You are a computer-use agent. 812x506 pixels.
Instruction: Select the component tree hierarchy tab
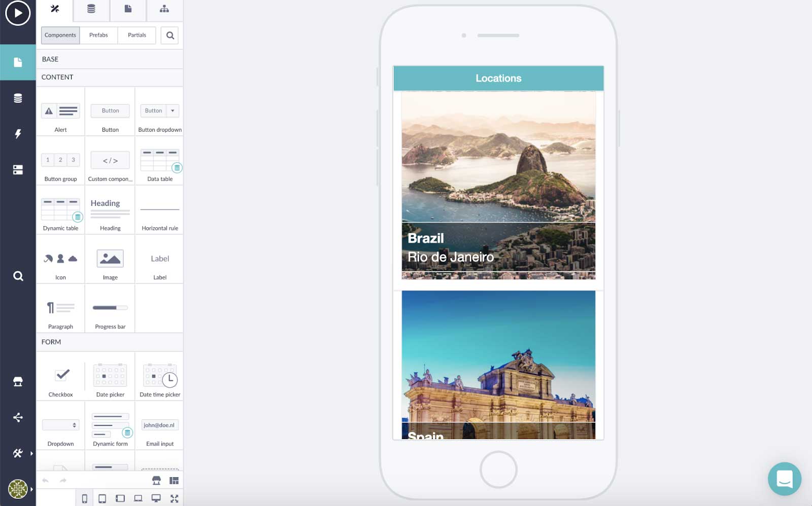pos(164,9)
